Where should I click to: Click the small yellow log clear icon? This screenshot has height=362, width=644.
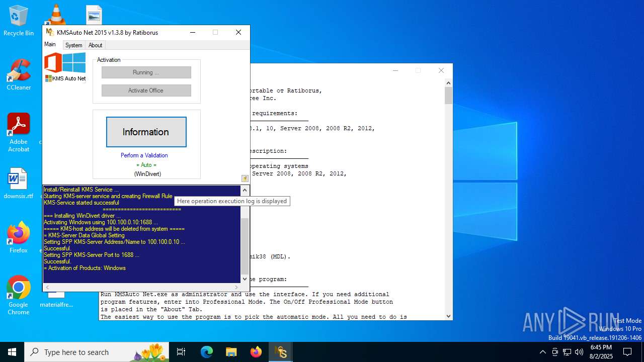coord(245,178)
